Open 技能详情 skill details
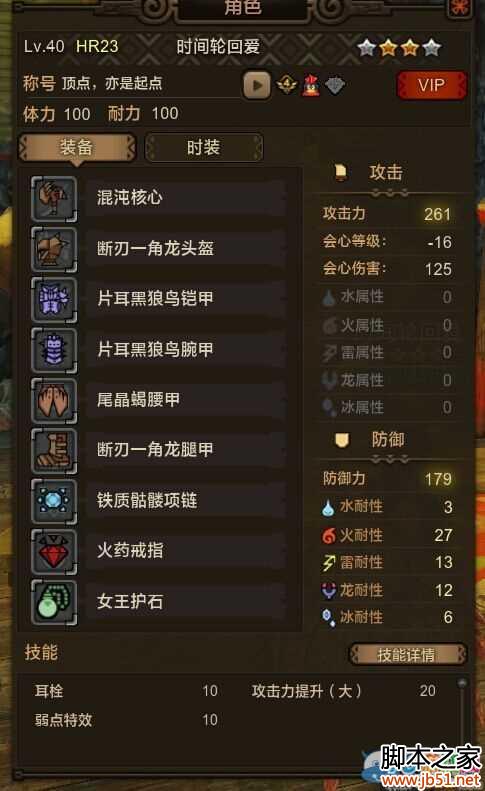 tap(407, 654)
